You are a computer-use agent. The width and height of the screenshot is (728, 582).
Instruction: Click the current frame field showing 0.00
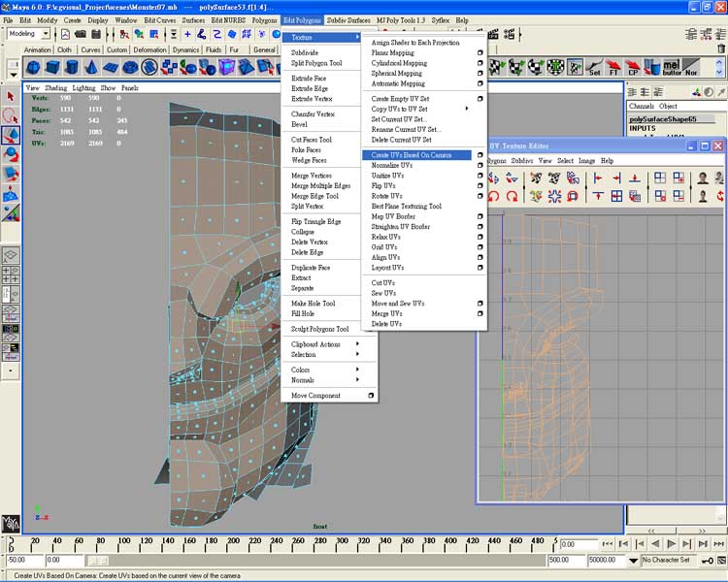579,544
